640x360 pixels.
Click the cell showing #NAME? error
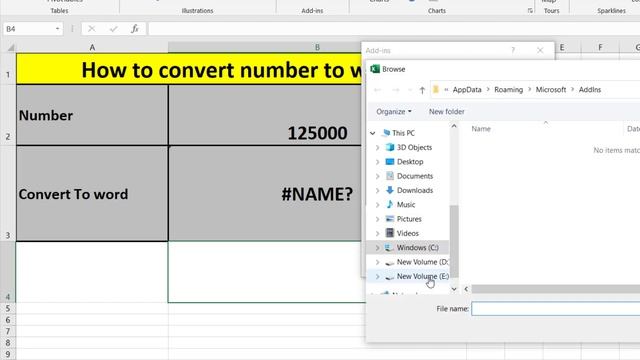(264, 193)
